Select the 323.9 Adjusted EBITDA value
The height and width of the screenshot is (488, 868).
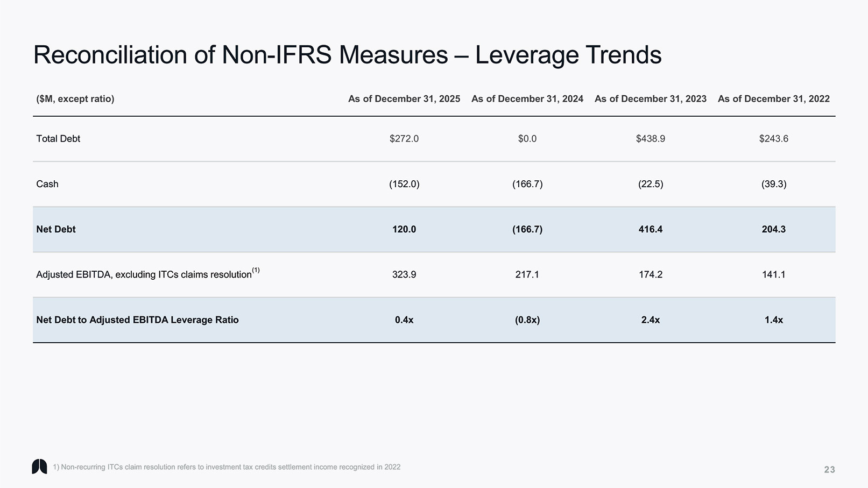coord(404,274)
